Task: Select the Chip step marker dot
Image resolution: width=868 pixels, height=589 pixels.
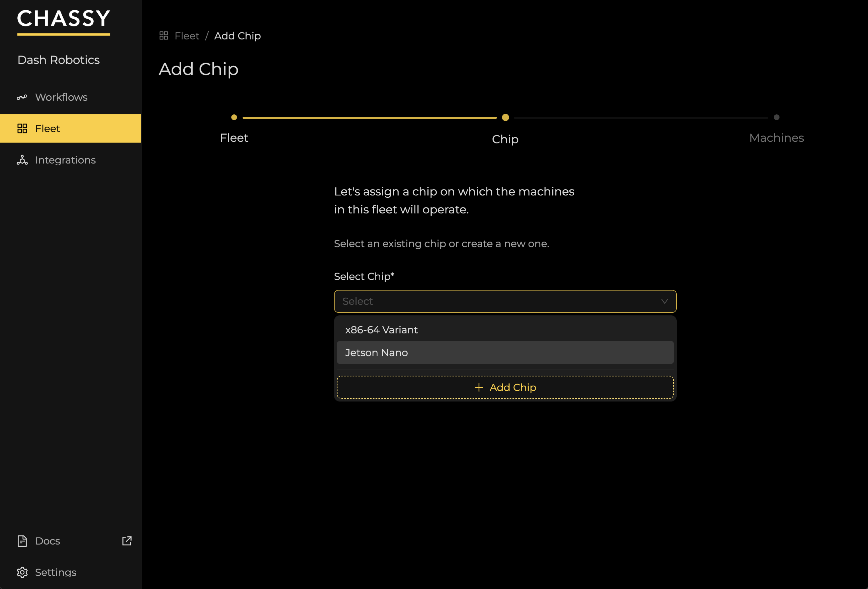Action: point(505,117)
